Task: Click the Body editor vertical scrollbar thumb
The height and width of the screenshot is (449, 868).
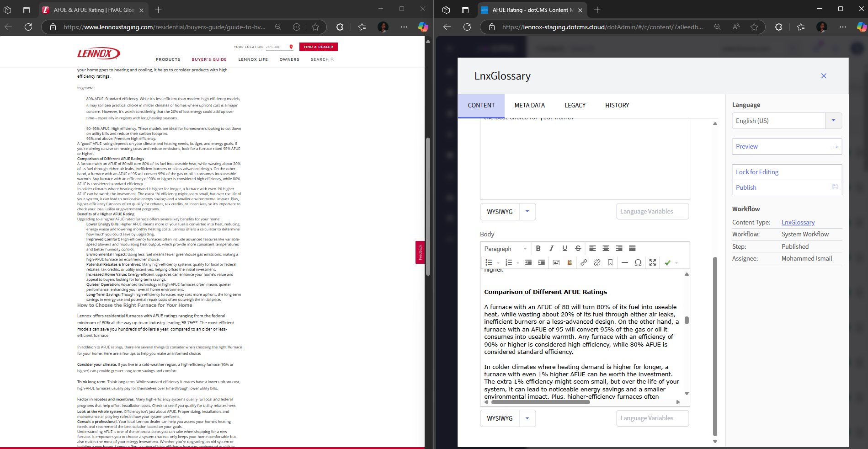Action: (687, 320)
